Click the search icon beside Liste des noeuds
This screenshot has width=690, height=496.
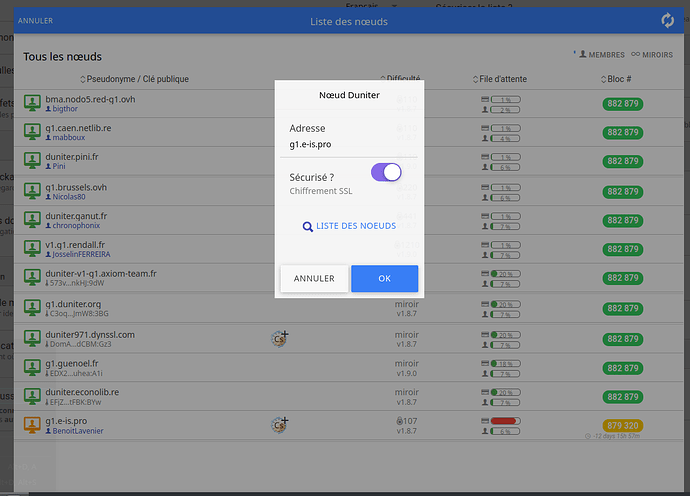(x=308, y=227)
